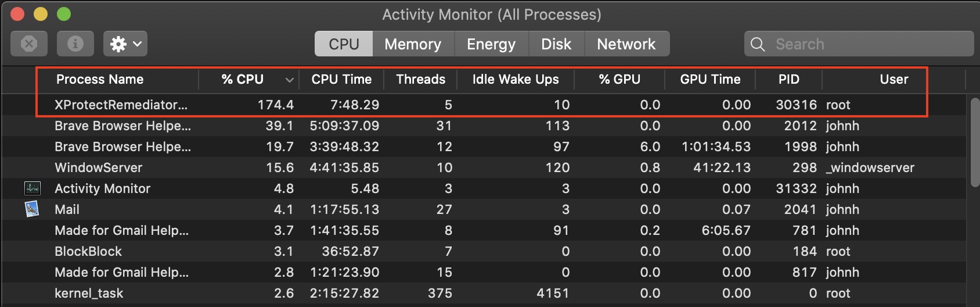Show the Network tab
This screenshot has width=980, height=307.
(626, 44)
